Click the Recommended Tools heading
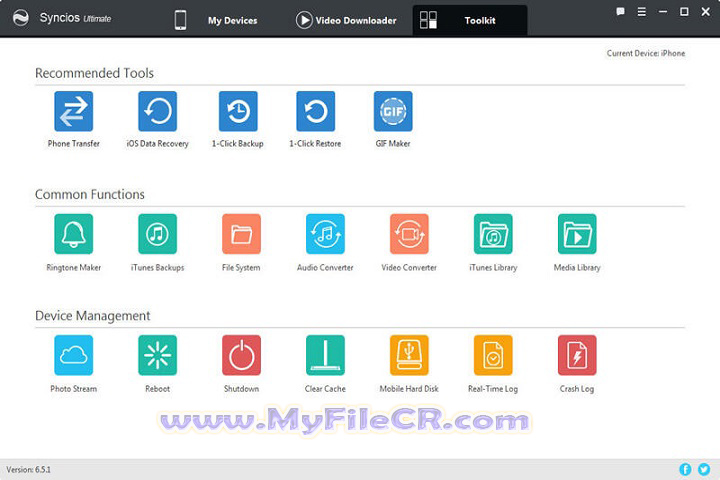Viewport: 720px width, 480px height. (x=94, y=73)
